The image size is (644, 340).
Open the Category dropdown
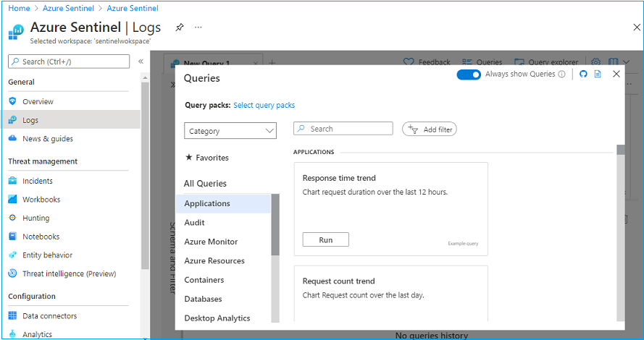pyautogui.click(x=230, y=131)
